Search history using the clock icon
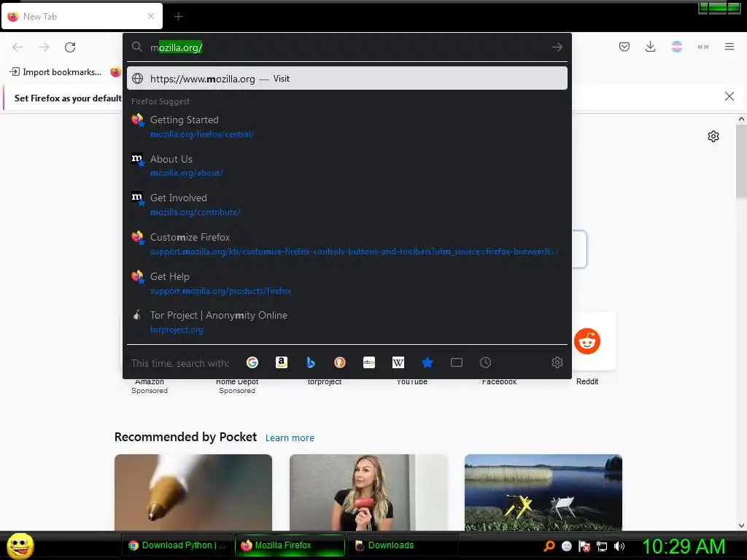This screenshot has height=560, width=747. click(485, 363)
